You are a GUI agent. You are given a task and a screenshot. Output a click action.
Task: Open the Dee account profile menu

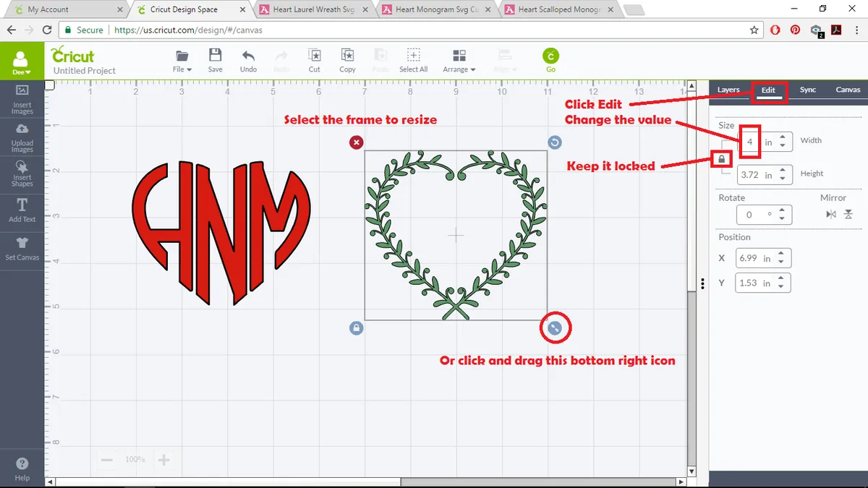tap(21, 62)
